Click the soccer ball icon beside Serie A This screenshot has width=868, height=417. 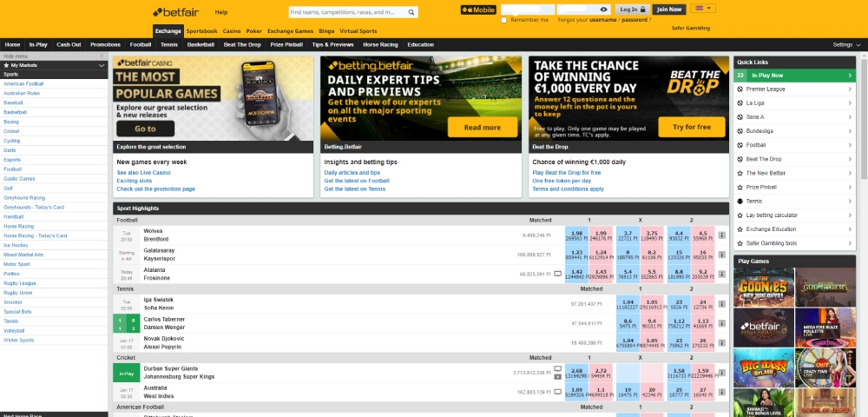740,117
